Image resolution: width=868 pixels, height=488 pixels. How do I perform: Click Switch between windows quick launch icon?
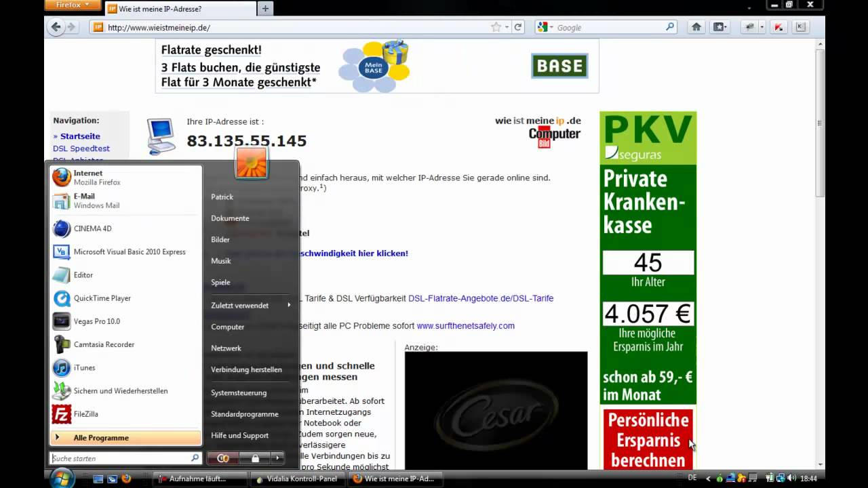click(x=112, y=479)
